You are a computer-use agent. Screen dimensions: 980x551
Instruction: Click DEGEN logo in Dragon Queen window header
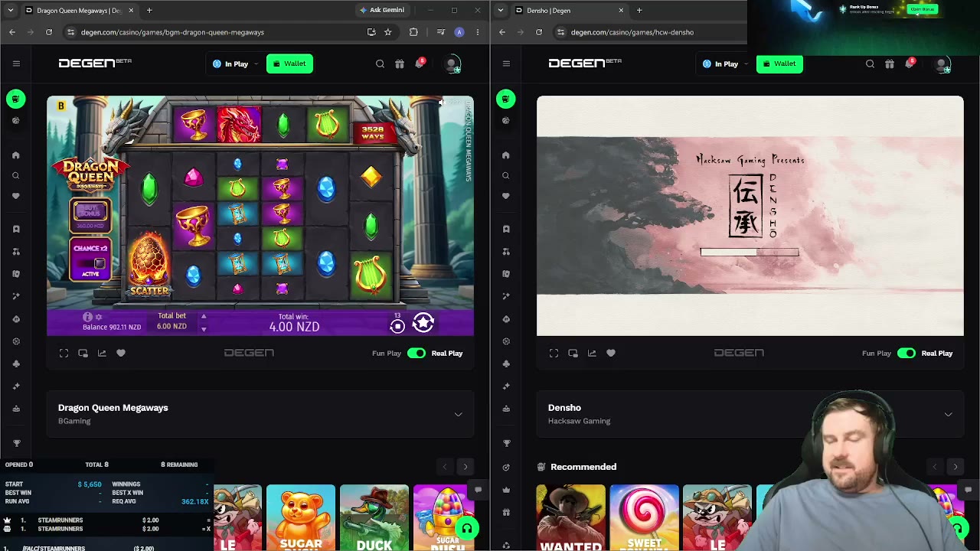[95, 63]
